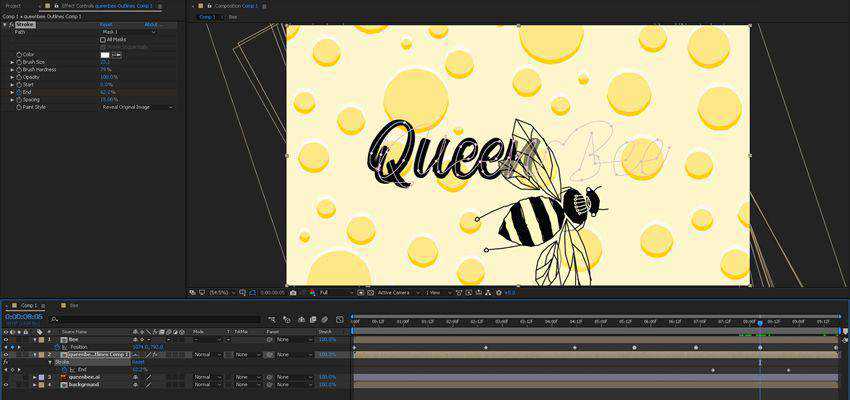Hide the background layer with eye icon

tap(6, 384)
